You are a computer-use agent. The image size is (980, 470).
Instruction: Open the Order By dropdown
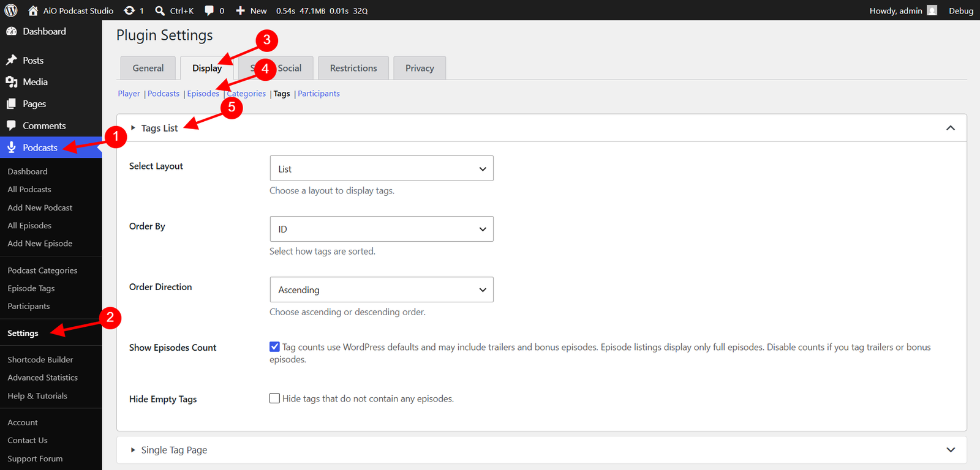tap(382, 229)
